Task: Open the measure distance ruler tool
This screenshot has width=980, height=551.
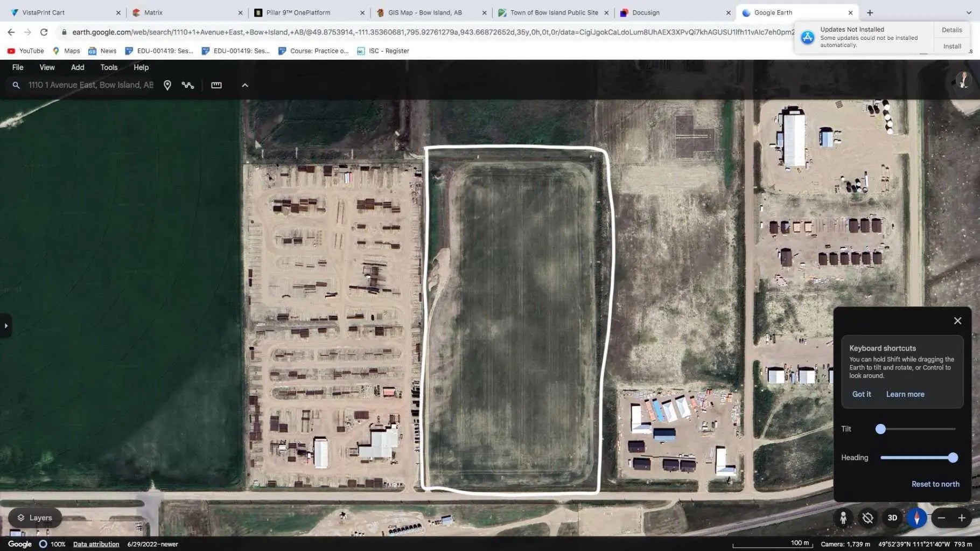Action: pos(216,85)
